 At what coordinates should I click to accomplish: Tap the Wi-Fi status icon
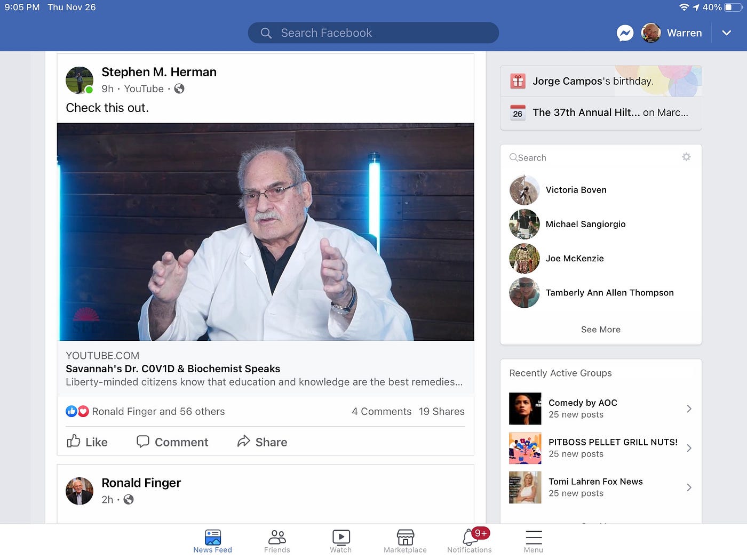684,7
